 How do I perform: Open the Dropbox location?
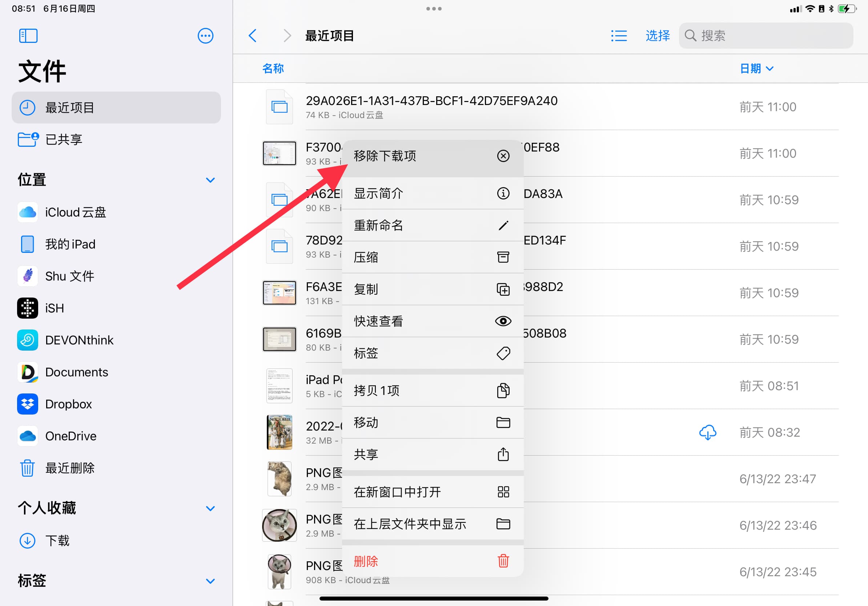point(116,404)
